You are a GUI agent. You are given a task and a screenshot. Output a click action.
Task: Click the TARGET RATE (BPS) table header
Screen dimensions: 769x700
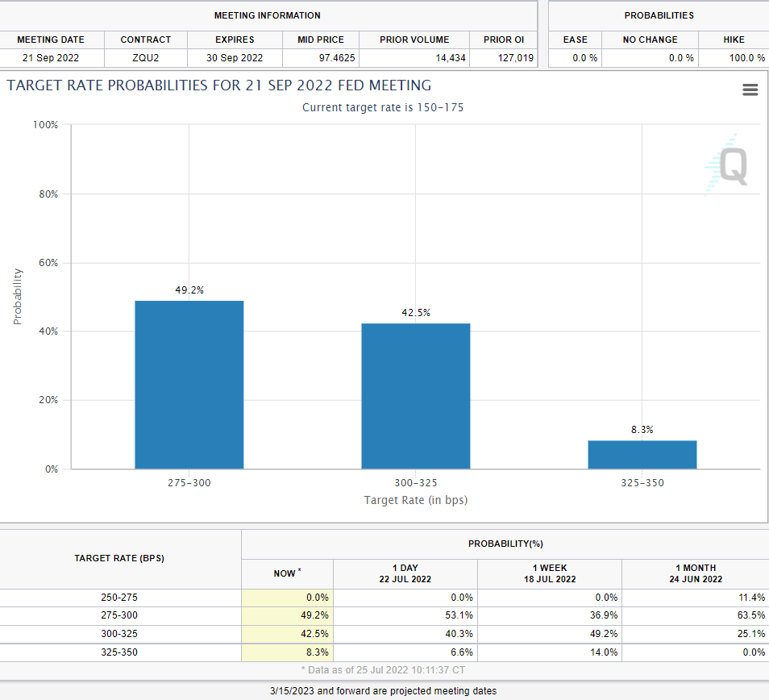[119, 558]
